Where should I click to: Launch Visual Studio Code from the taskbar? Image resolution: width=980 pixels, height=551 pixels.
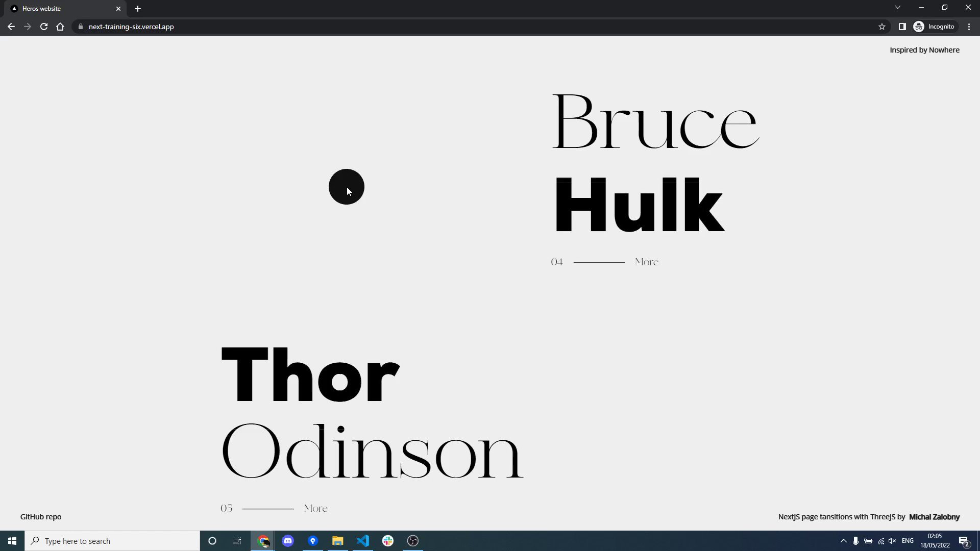(x=363, y=541)
